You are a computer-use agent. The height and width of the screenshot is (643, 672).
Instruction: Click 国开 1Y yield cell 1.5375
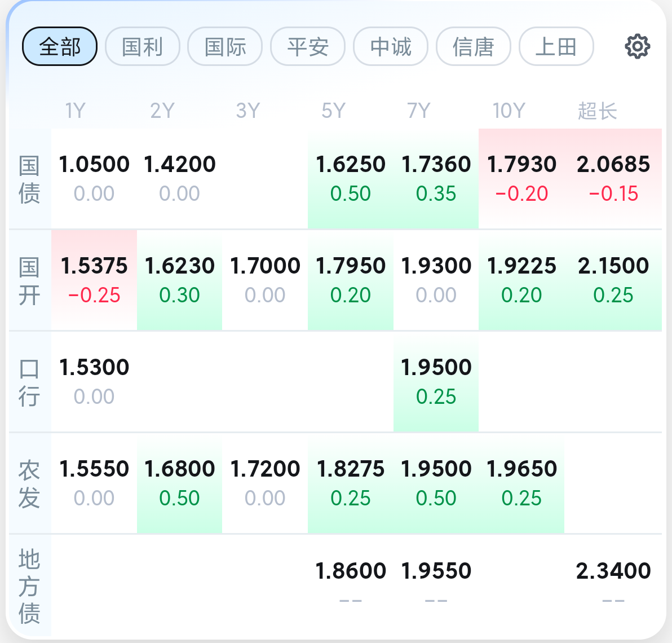[x=94, y=280]
